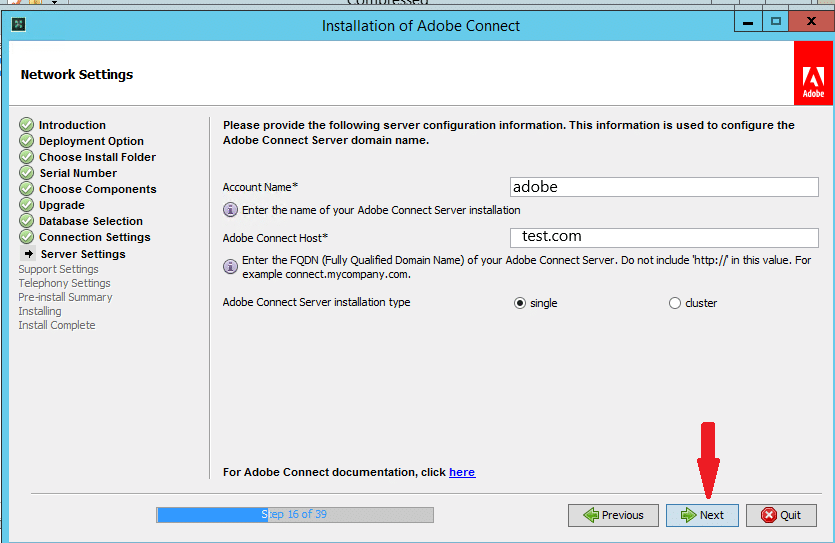This screenshot has height=543, width=835.
Task: Click 'Adobe Connect Server installation type' label
Action: 316,302
